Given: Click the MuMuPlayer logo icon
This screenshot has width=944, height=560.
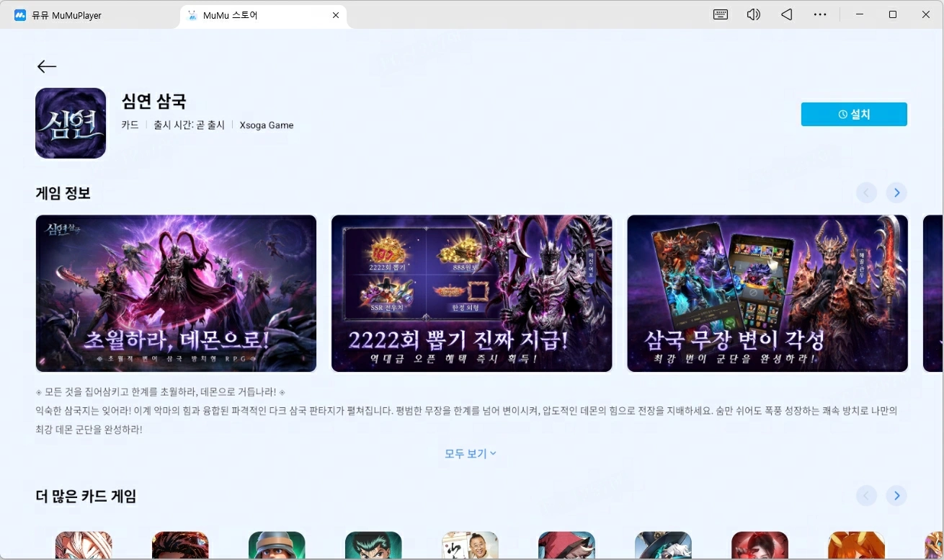Looking at the screenshot, I should pos(20,15).
